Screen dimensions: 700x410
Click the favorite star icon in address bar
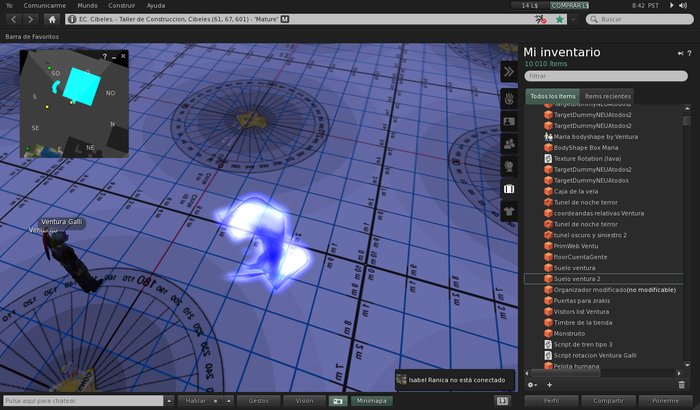560,19
